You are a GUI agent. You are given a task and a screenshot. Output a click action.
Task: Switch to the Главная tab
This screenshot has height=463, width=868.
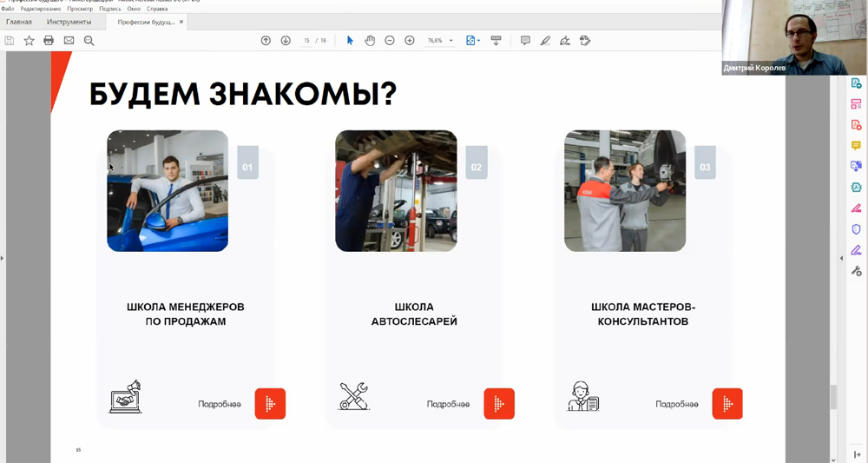[19, 23]
